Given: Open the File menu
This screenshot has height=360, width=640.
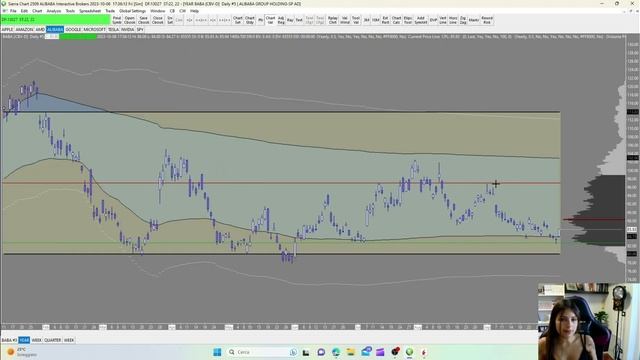Looking at the screenshot, I should click(13, 11).
